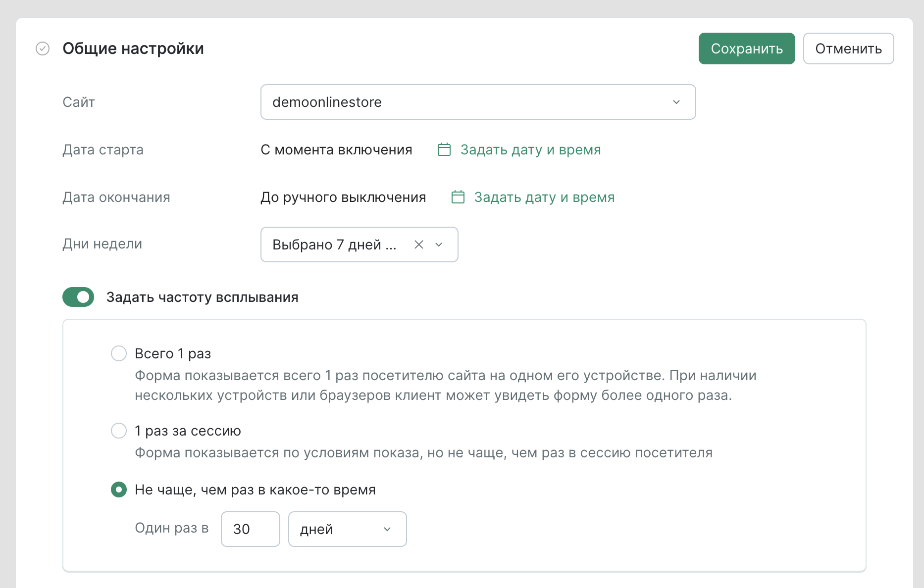
Task: Click the Дни недели label
Action: (103, 244)
